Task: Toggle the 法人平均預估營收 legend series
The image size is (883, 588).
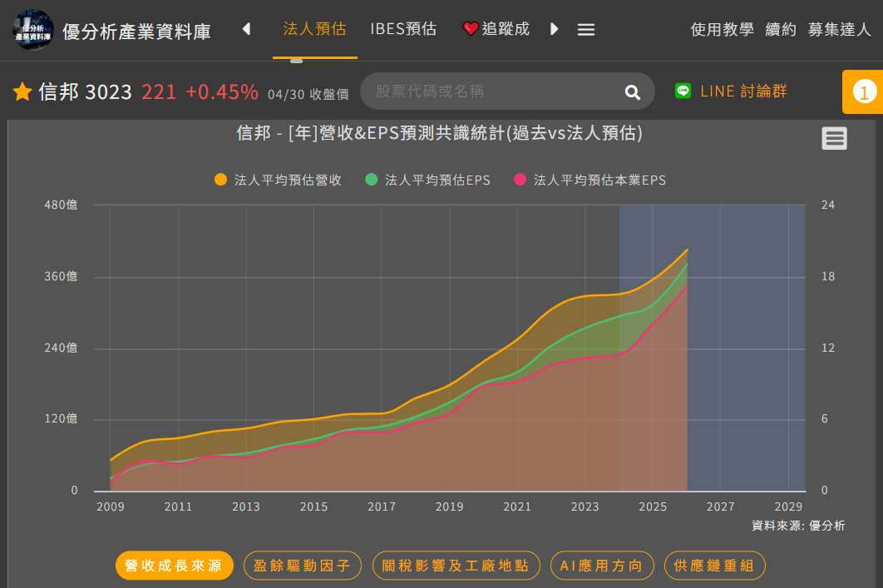Action: (279, 180)
